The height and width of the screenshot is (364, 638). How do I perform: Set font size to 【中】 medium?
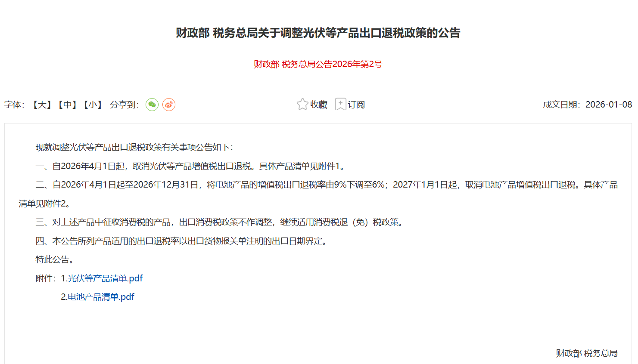(x=67, y=105)
